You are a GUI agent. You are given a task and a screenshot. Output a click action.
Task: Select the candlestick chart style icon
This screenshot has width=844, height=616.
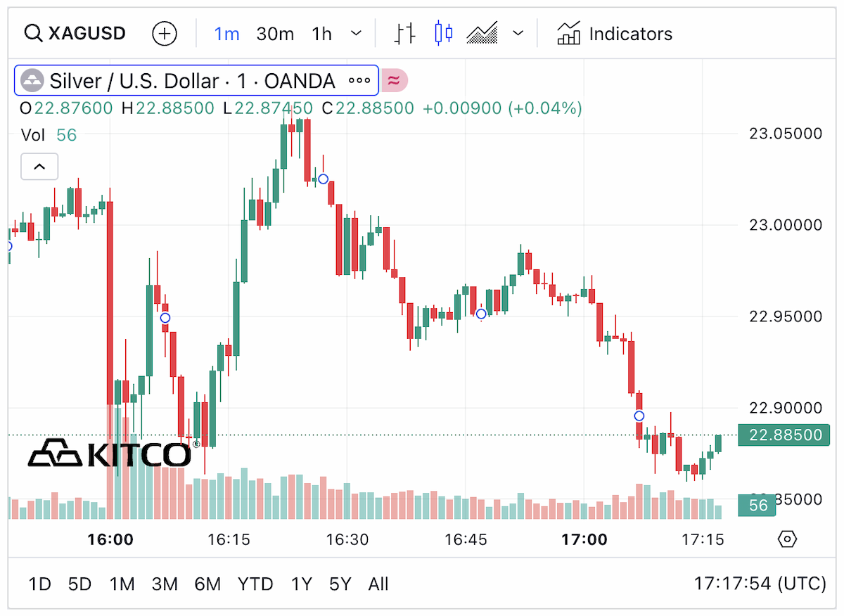[x=444, y=33]
